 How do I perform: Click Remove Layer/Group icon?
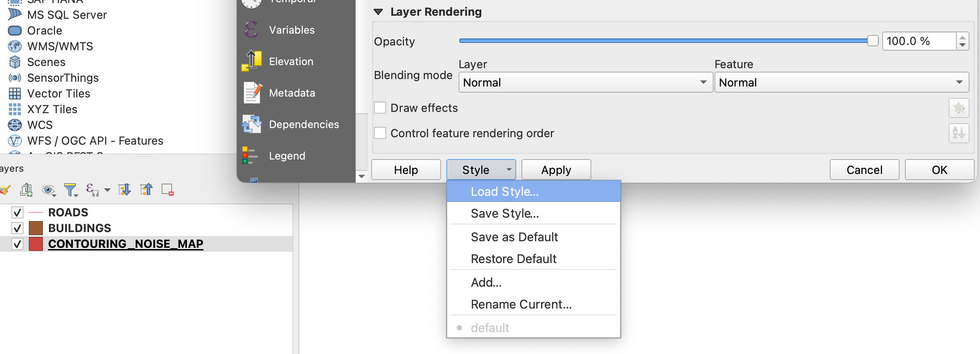[168, 190]
